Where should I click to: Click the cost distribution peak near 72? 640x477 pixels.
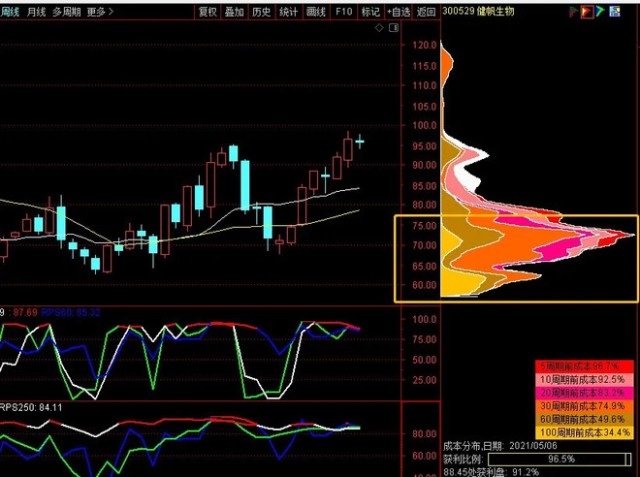(627, 235)
